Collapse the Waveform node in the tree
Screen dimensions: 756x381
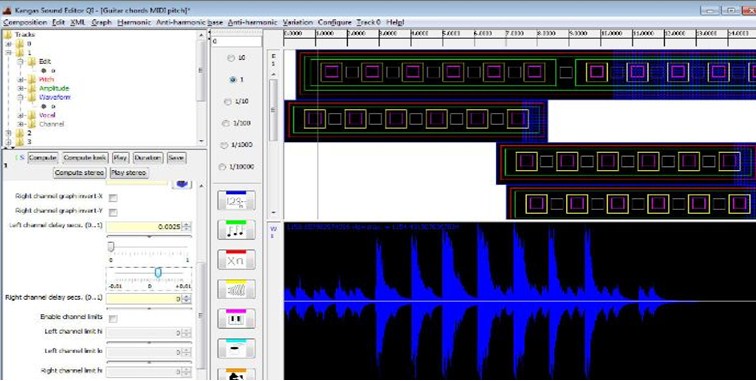(20, 97)
